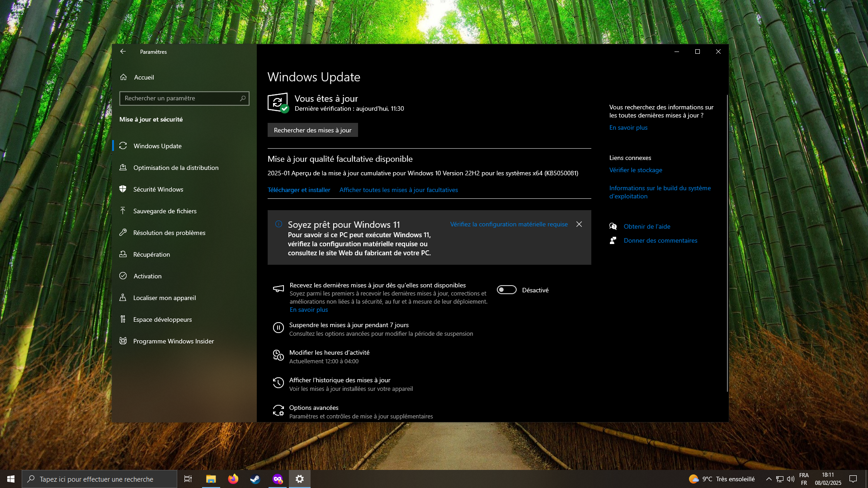Open Sécurité Windows section

coord(184,189)
